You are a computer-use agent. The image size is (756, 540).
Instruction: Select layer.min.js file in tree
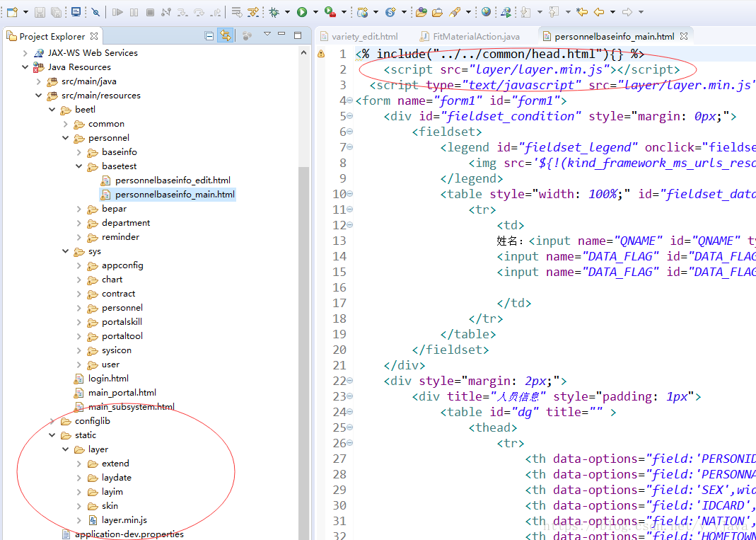[117, 520]
